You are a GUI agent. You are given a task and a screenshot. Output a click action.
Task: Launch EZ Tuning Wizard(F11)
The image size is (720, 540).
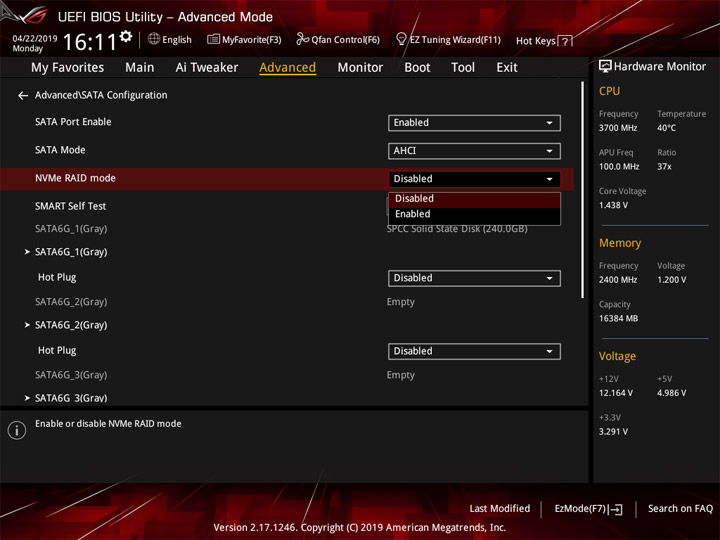point(449,39)
